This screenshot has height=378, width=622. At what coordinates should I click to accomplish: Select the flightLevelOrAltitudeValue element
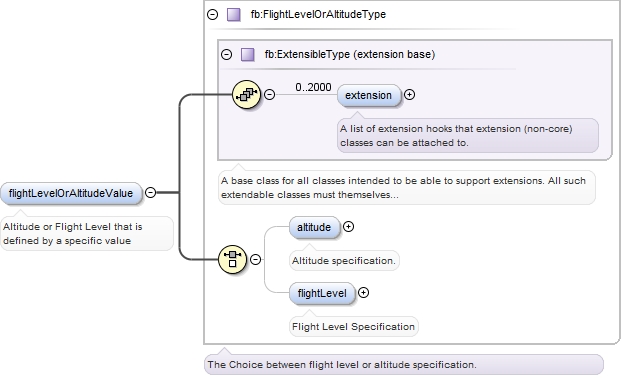71,194
